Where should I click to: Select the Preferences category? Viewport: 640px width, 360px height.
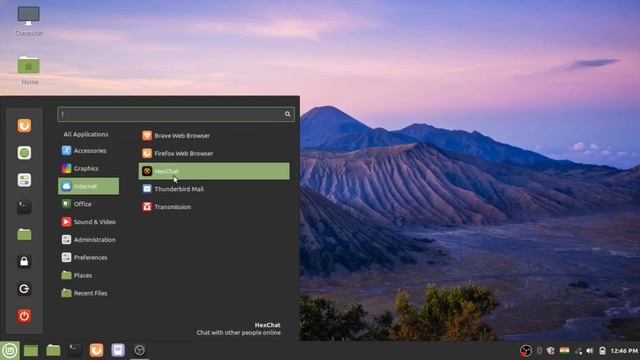(89, 258)
